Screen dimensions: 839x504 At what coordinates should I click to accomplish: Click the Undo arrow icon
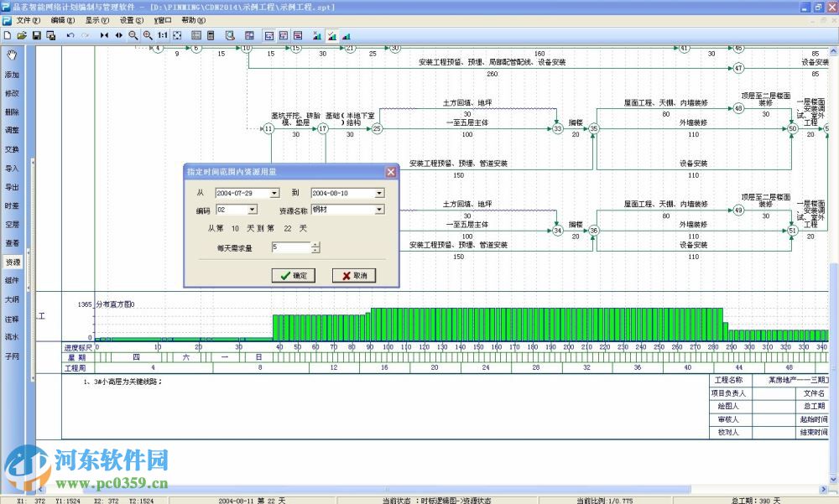[x=70, y=36]
